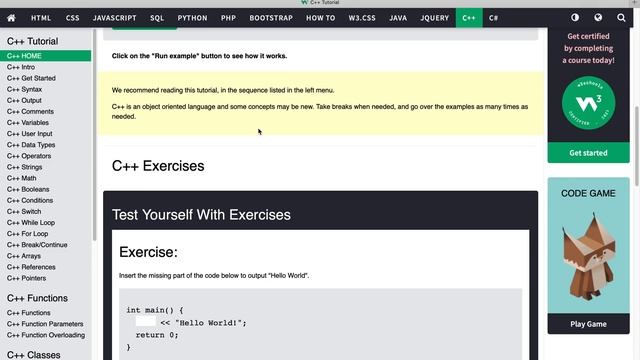
Task: Open the CSS tutorial tab
Action: coord(72,18)
